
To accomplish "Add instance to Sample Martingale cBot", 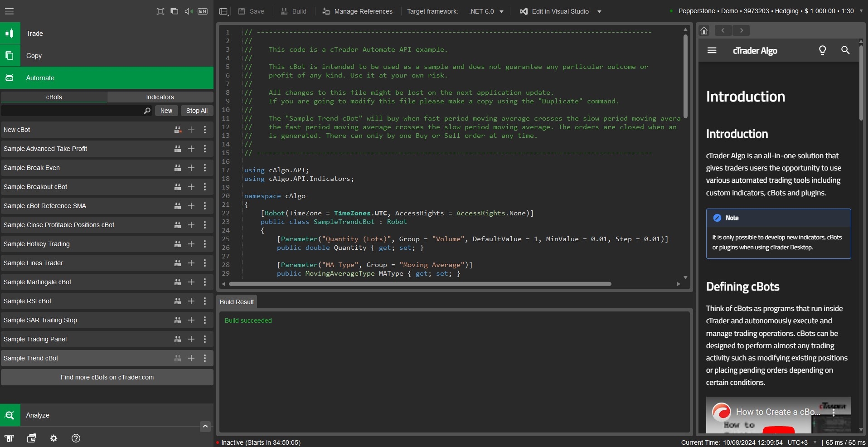I will click(x=191, y=282).
